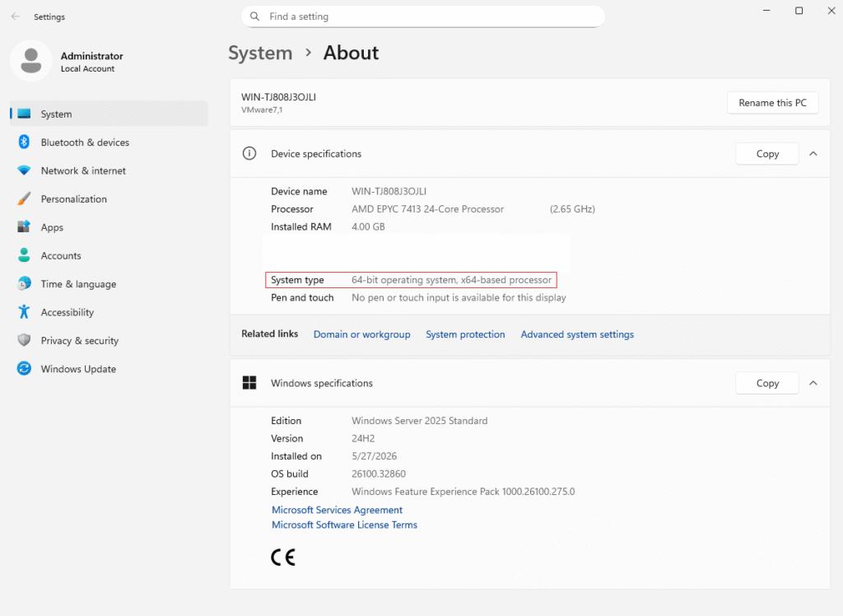Click the OS build 26100.32860 value

[x=379, y=474]
